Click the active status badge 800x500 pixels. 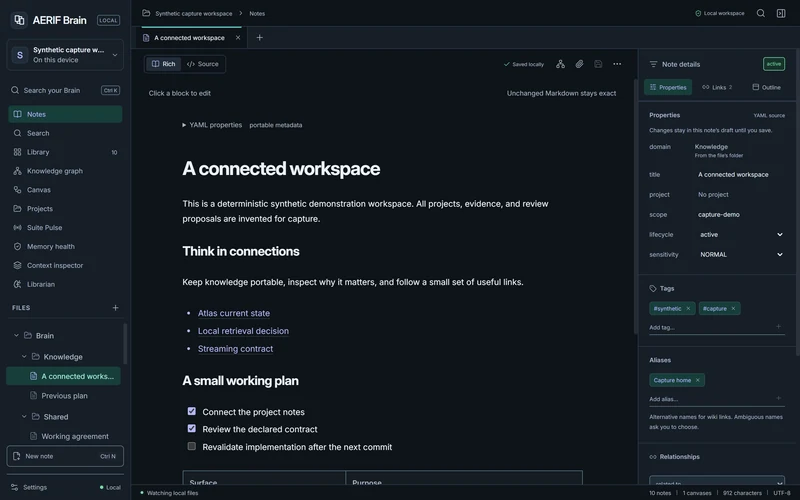(773, 64)
